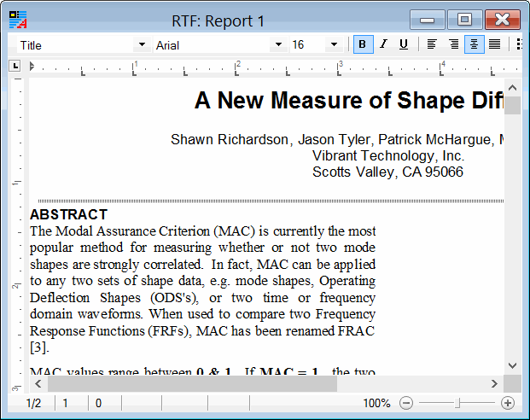The width and height of the screenshot is (530, 420).
Task: Toggle Italic formatting button
Action: coord(383,44)
